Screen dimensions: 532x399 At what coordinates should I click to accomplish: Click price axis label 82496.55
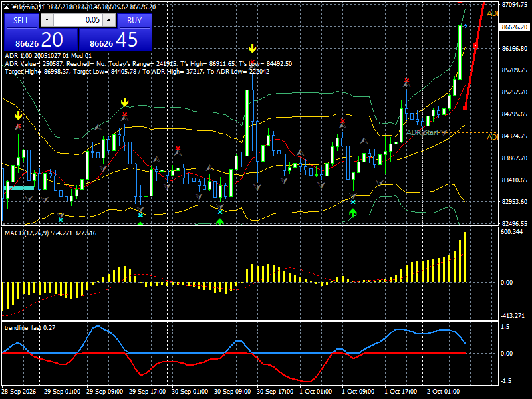(x=515, y=223)
